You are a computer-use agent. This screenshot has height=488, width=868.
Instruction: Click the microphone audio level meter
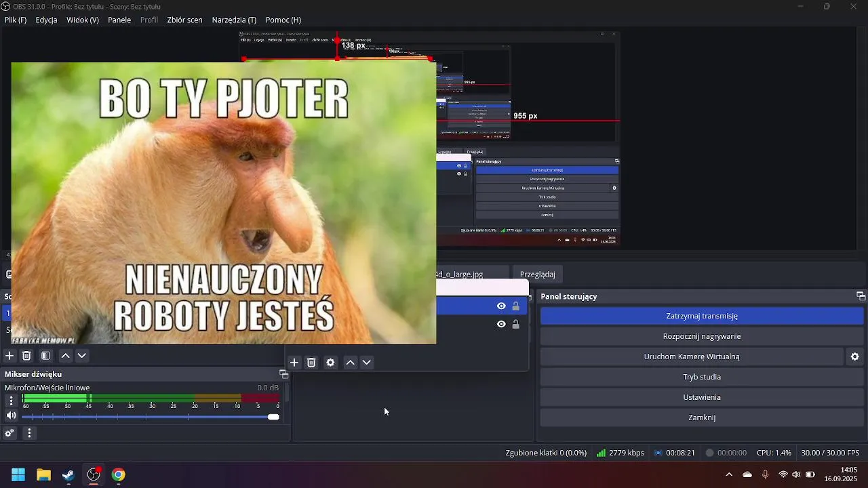point(150,398)
